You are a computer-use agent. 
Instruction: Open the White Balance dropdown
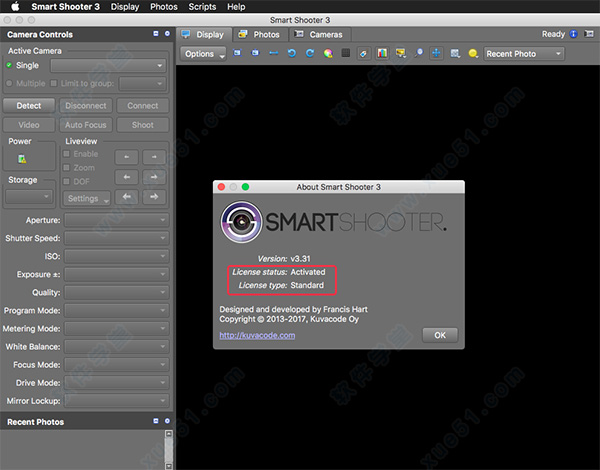(x=117, y=346)
